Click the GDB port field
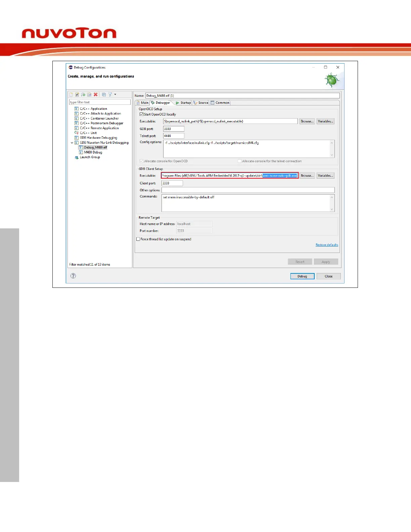Screen dimensions: 411x532 pos(174,129)
